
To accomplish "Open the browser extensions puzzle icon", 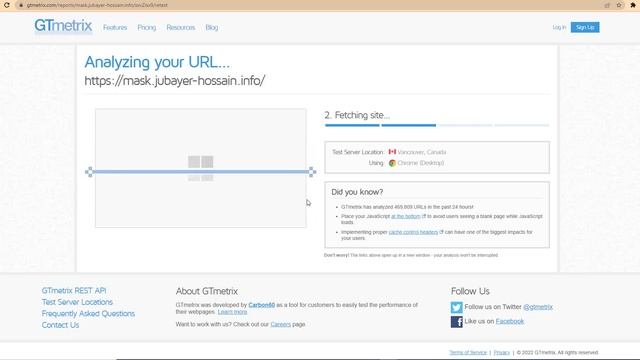I will (633, 5).
